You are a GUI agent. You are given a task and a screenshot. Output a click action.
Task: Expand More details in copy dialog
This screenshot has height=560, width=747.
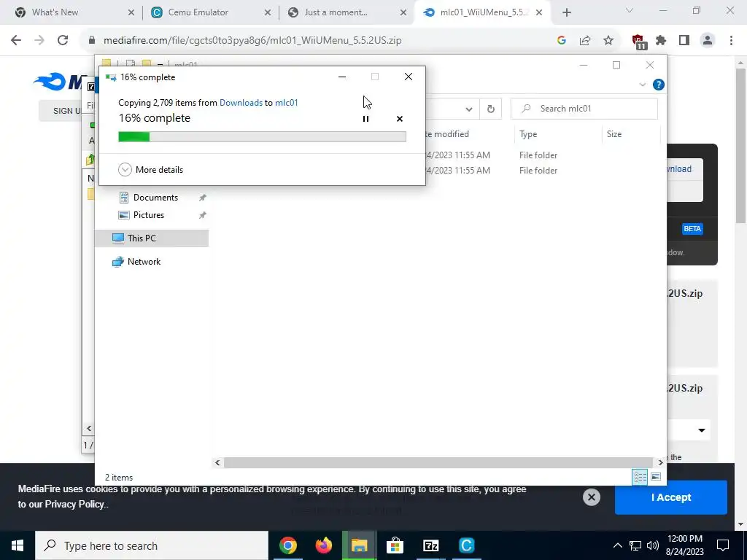pos(150,169)
